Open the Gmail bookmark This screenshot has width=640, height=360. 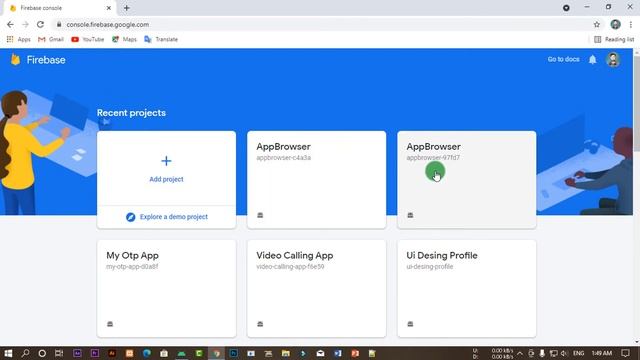point(51,39)
